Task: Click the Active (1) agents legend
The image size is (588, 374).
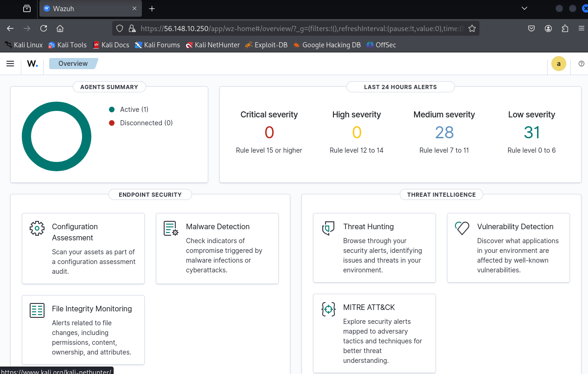Action: [x=129, y=110]
